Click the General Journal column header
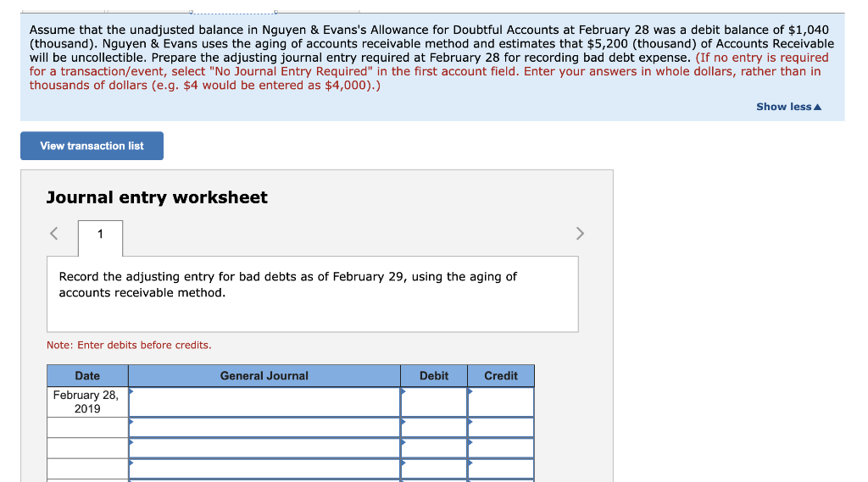 pyautogui.click(x=264, y=376)
